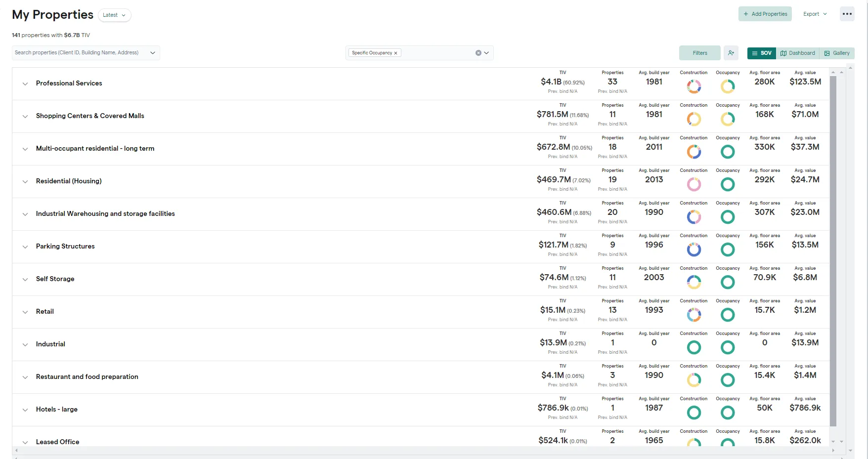Click Occupancy donut chart for Professional Services
868x459 pixels.
pos(728,86)
